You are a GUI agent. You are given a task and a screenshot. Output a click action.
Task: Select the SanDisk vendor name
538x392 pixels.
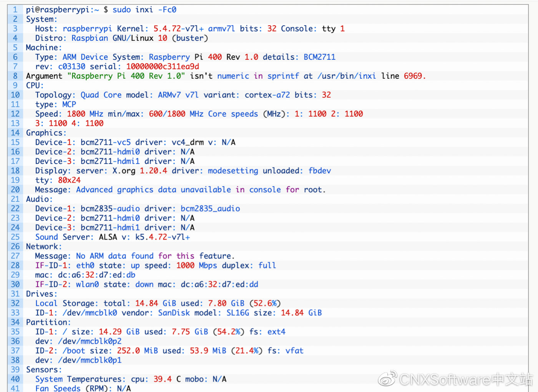(x=174, y=313)
